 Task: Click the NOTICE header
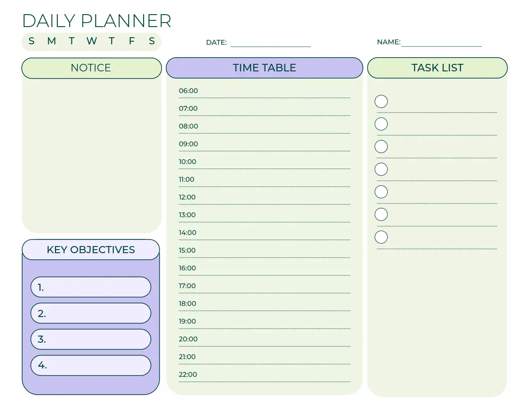pyautogui.click(x=91, y=68)
